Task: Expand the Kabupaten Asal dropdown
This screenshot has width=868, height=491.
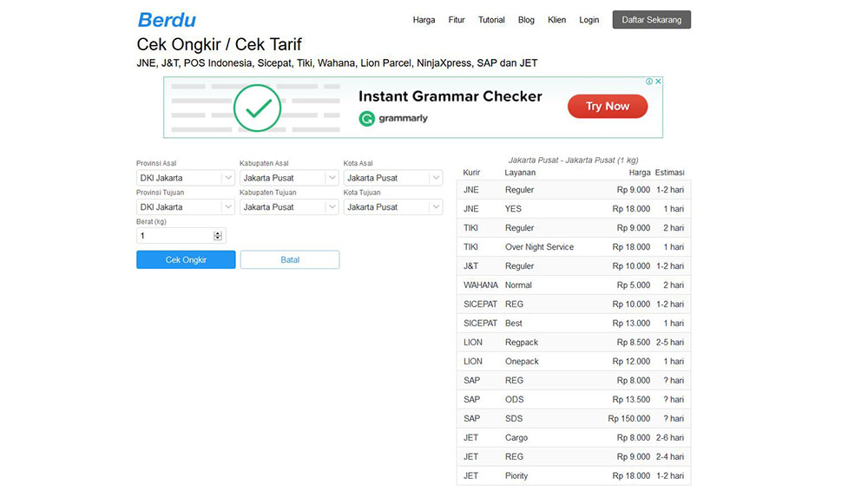Action: (288, 178)
